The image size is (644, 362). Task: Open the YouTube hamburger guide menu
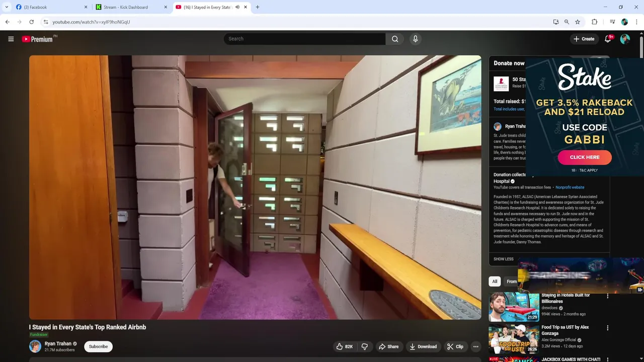point(11,39)
